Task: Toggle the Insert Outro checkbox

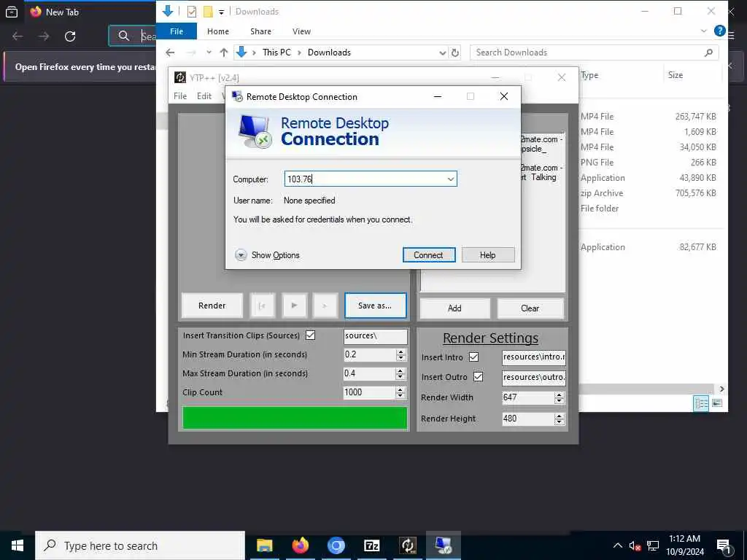Action: coord(479,377)
